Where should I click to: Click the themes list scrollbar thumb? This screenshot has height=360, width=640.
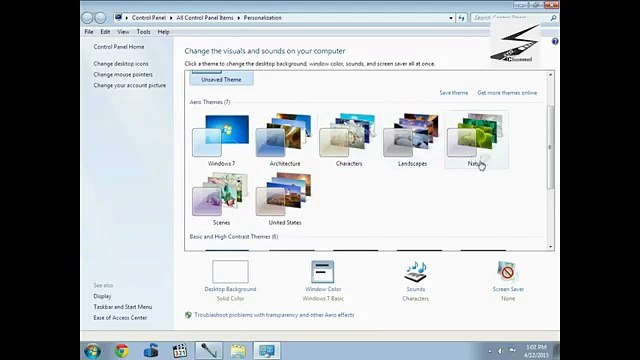550,147
